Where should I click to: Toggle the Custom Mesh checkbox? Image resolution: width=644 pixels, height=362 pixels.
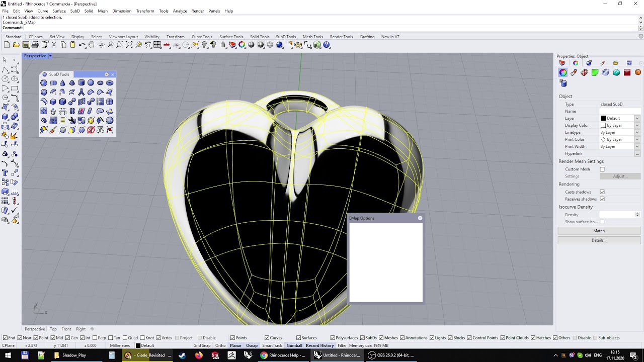tap(602, 169)
